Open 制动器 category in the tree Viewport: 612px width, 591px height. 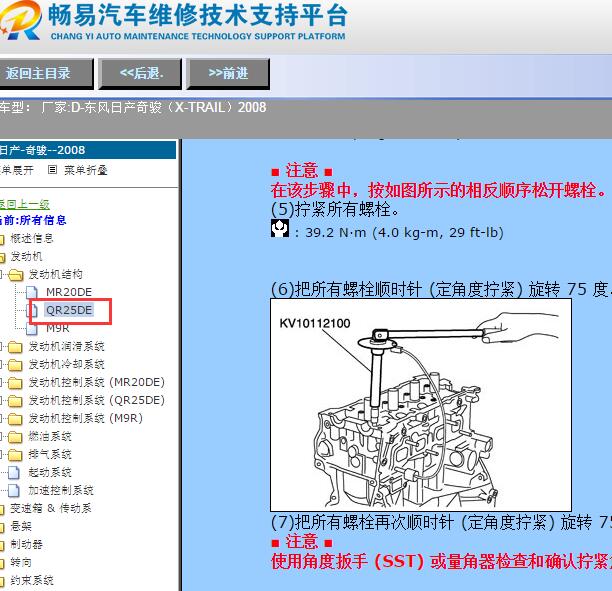(26, 544)
